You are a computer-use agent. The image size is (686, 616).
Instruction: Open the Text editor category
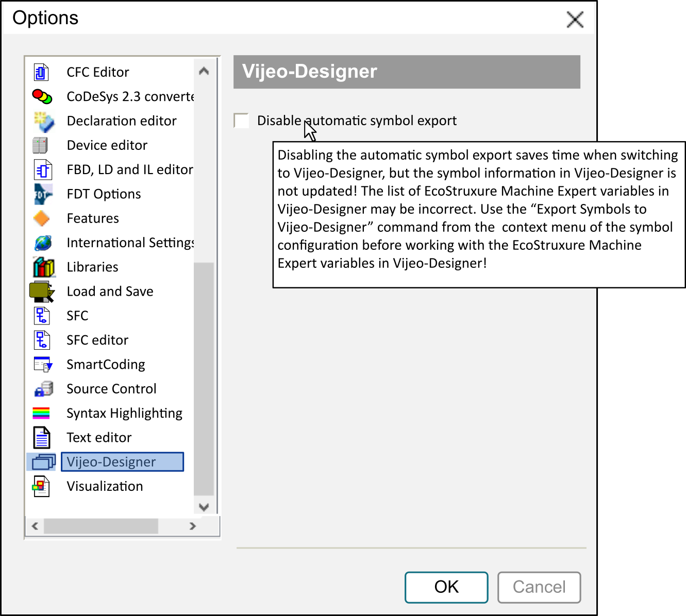pos(99,438)
